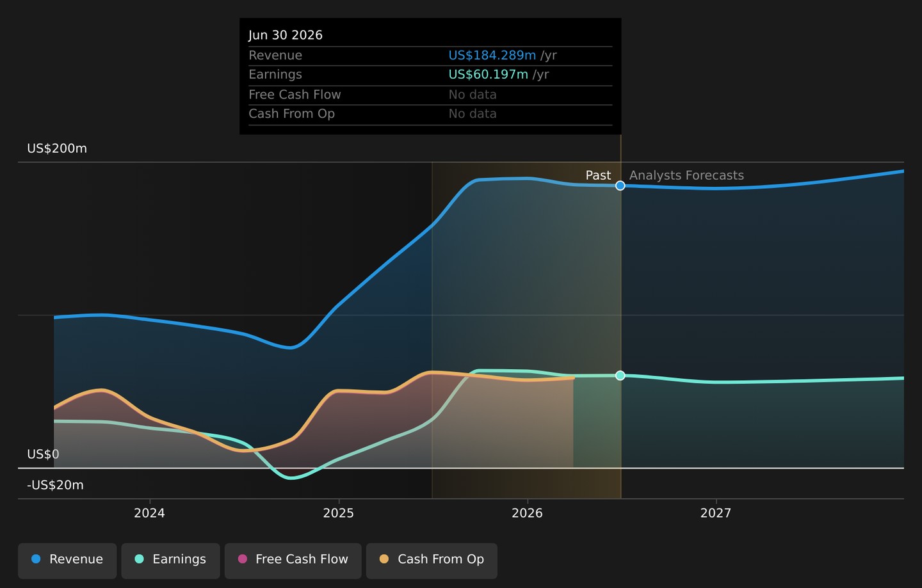Click the US$184.289m revenue value
This screenshot has width=922, height=588.
coord(492,56)
